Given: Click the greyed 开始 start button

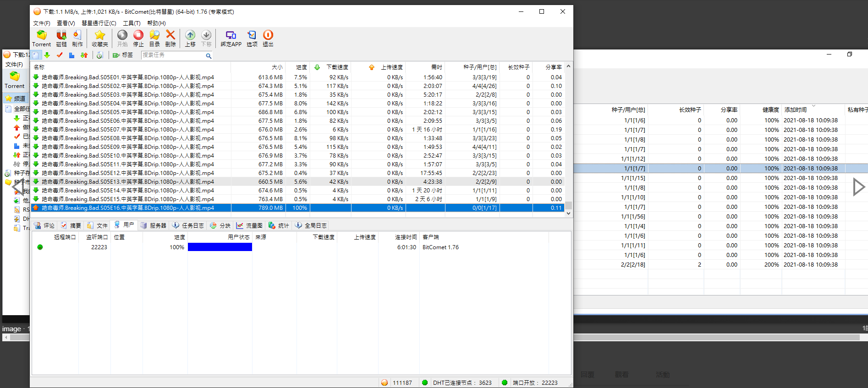Looking at the screenshot, I should (122, 38).
